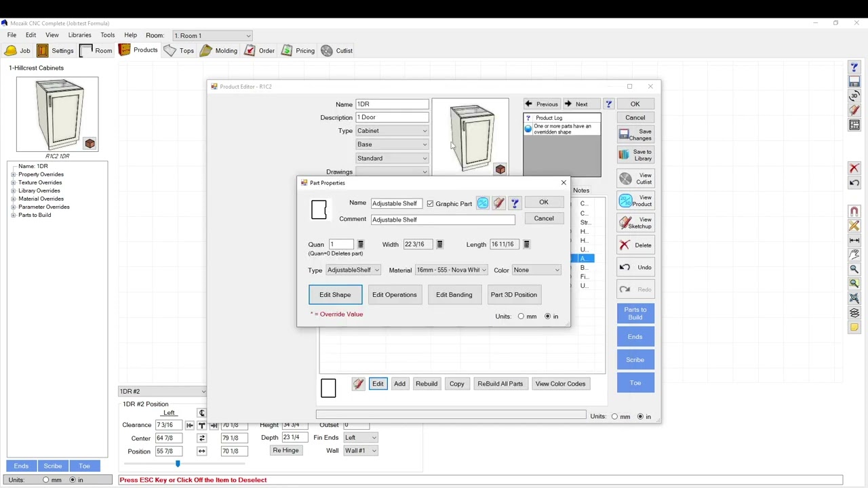Image resolution: width=868 pixels, height=488 pixels.
Task: Go to the Order section
Action: tap(260, 51)
